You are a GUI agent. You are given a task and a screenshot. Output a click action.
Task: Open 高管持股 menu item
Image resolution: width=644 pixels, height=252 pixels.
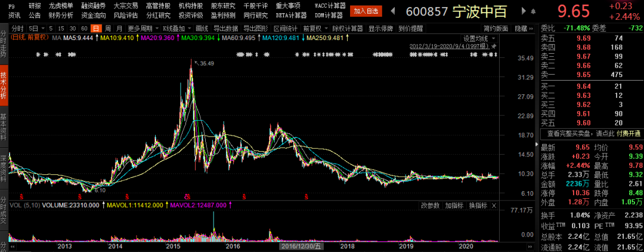pyautogui.click(x=158, y=6)
